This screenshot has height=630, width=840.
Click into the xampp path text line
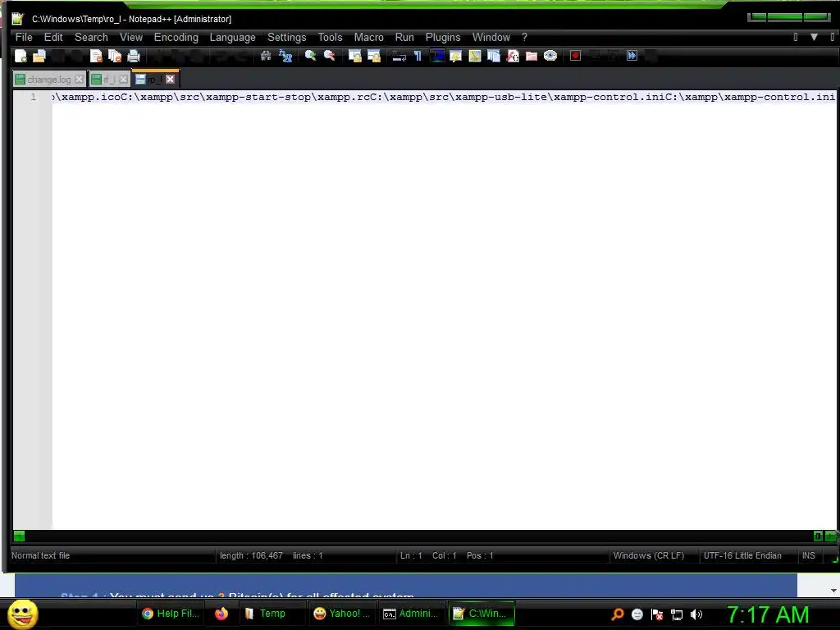(444, 97)
